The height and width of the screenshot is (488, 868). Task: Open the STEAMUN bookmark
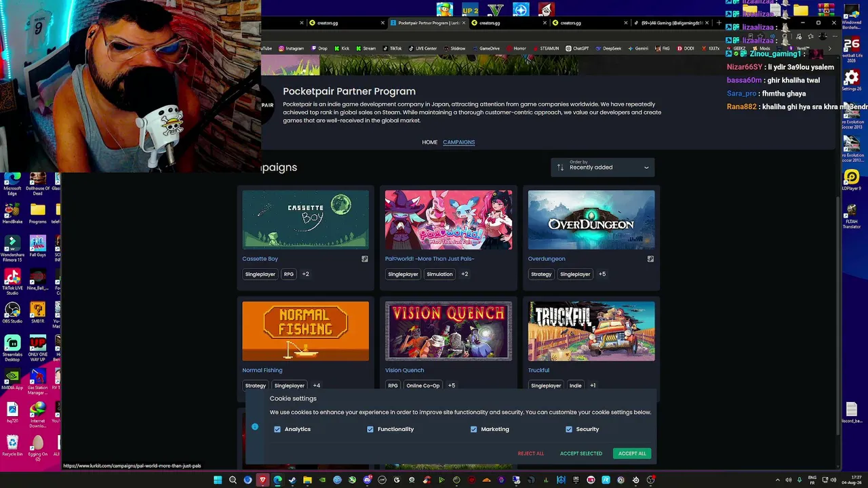coord(546,48)
